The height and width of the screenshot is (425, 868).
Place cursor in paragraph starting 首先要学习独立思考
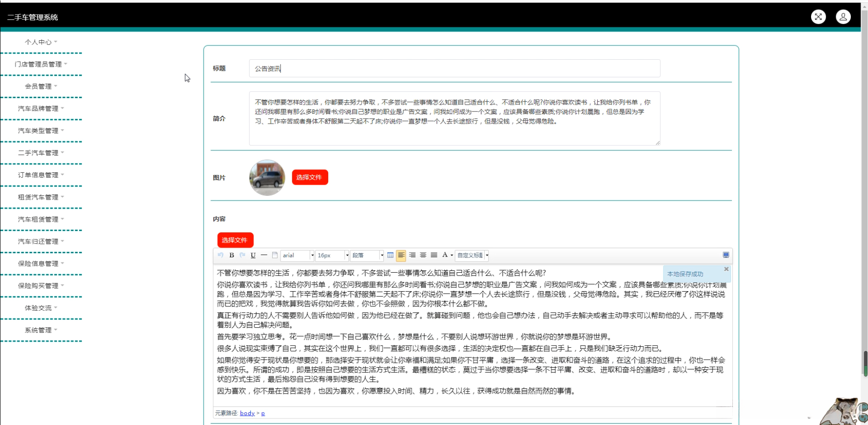415,337
